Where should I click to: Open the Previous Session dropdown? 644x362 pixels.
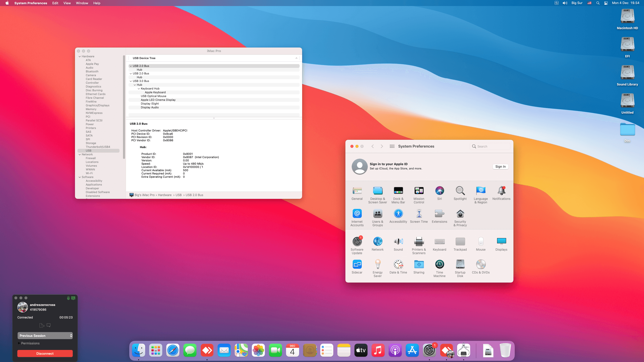click(45, 336)
